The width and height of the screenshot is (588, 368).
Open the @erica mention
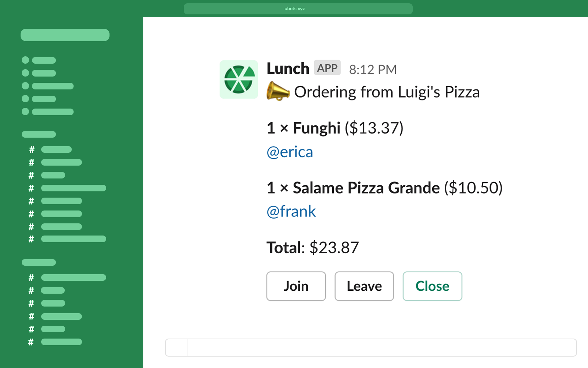pyautogui.click(x=290, y=152)
